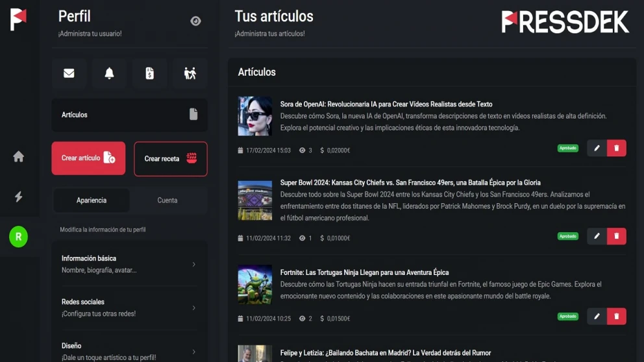Click the Pressdek flag logo in sidebar
This screenshot has width=644, height=362.
(18, 19)
